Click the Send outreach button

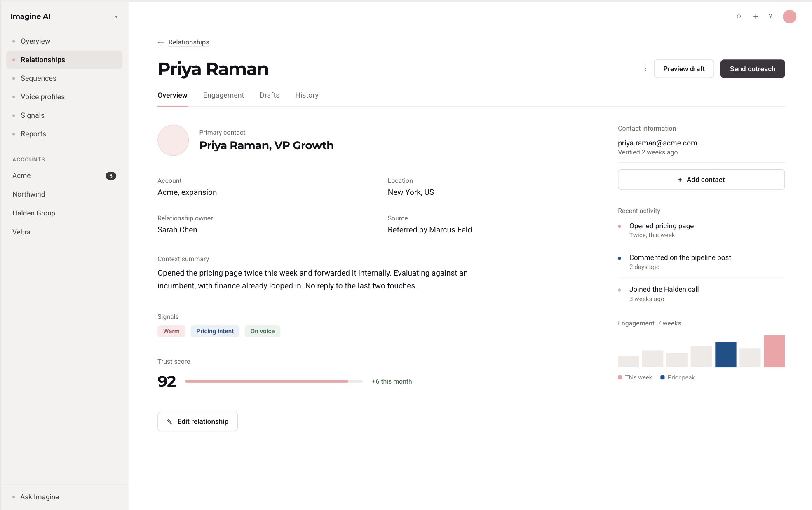(x=752, y=69)
